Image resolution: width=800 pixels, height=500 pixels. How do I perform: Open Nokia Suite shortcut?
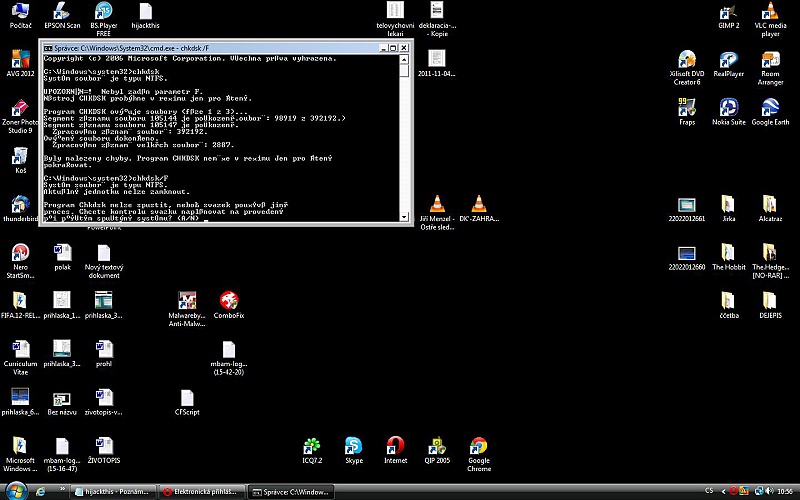pos(729,111)
